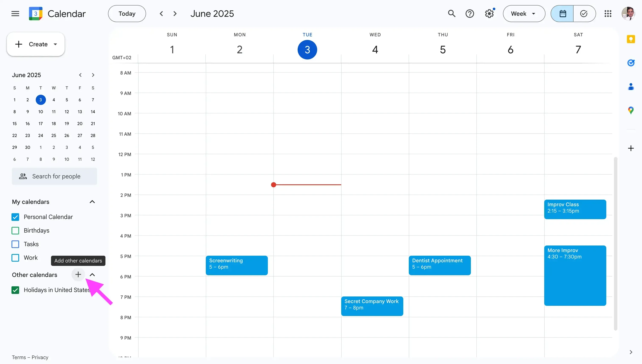Open the Help menu
642x364 pixels.
click(470, 14)
